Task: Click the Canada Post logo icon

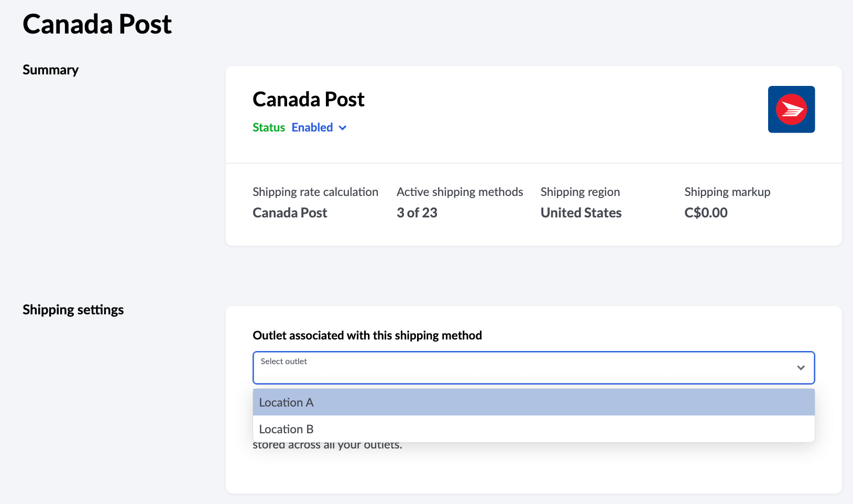Action: pyautogui.click(x=791, y=109)
